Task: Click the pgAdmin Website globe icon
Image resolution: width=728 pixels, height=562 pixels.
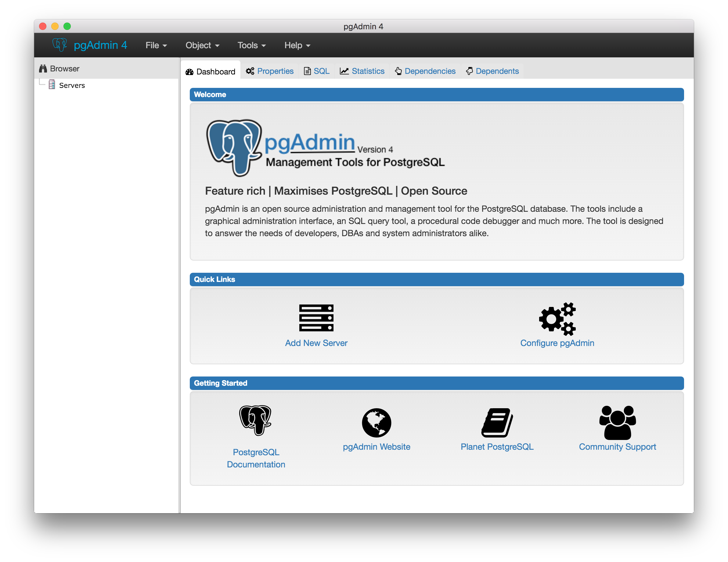Action: coord(376,422)
